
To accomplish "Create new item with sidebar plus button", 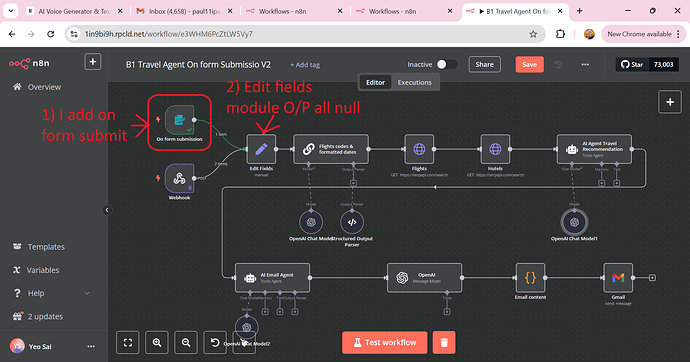I will [92, 62].
